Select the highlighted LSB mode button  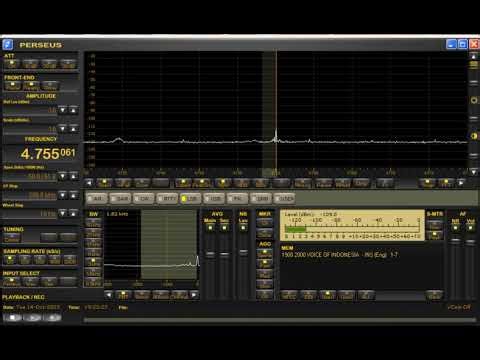(191, 198)
